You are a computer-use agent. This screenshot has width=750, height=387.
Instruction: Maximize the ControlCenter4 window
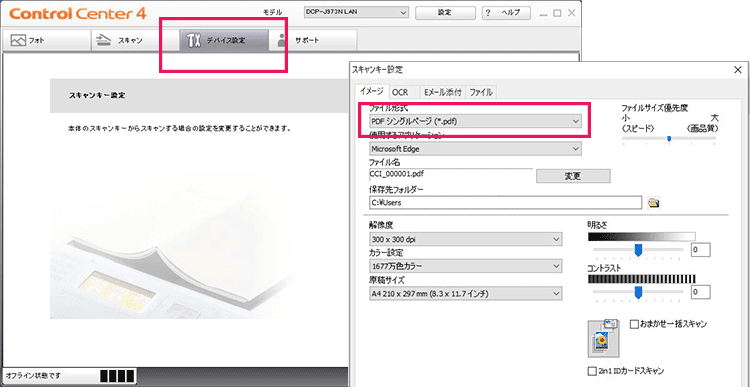(557, 13)
